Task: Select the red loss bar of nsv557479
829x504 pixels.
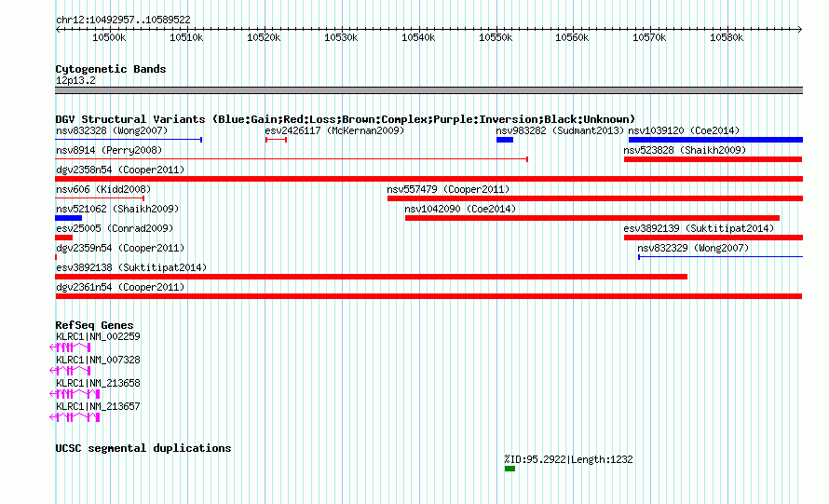Action: point(595,198)
